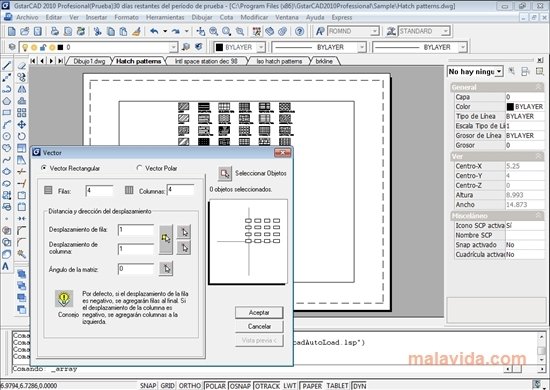The image size is (550, 390).
Task: Toggle ORTHO mode in status bar
Action: [190, 385]
